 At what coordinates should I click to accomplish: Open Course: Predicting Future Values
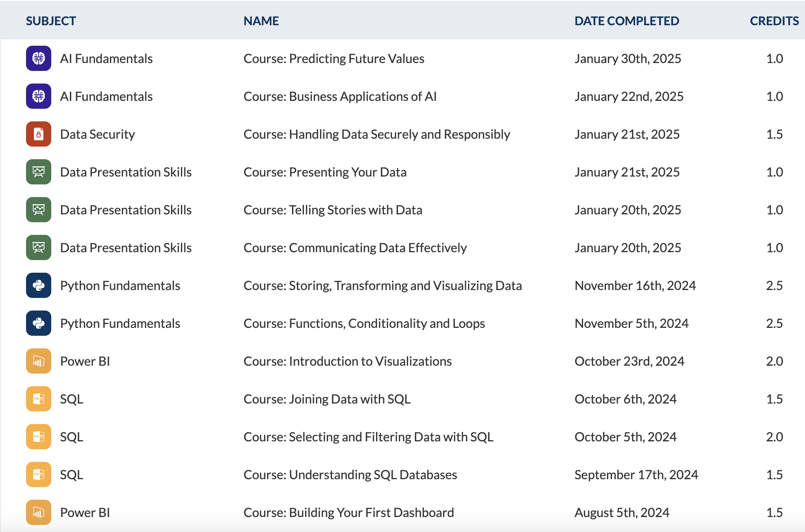click(334, 59)
